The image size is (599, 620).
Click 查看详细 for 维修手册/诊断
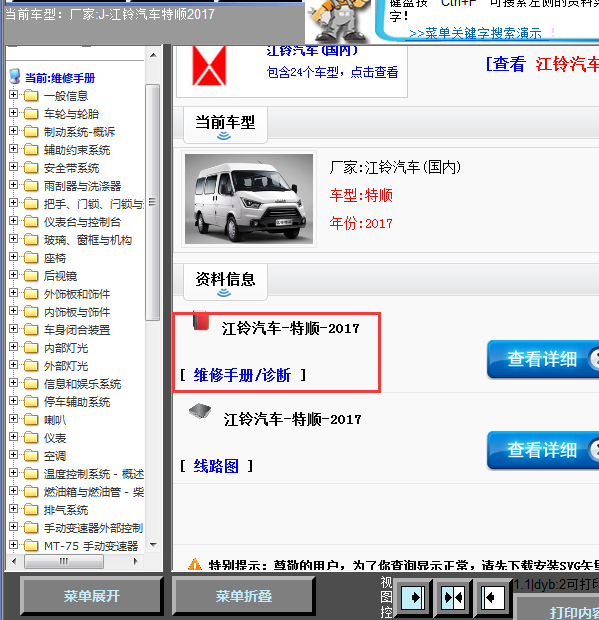[543, 359]
